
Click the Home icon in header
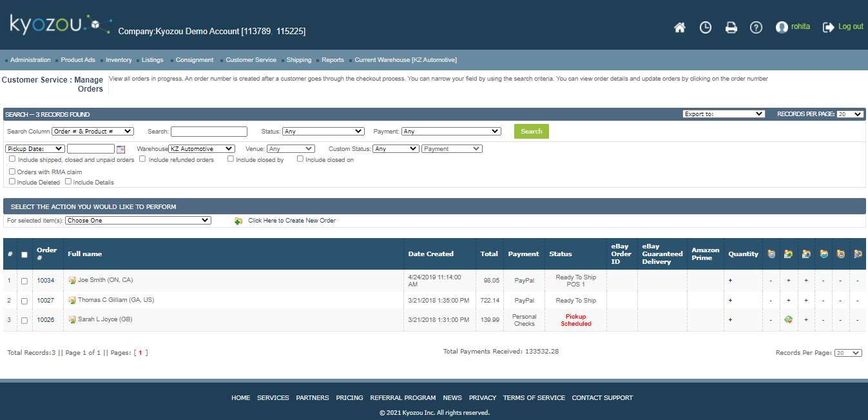[x=679, y=28]
